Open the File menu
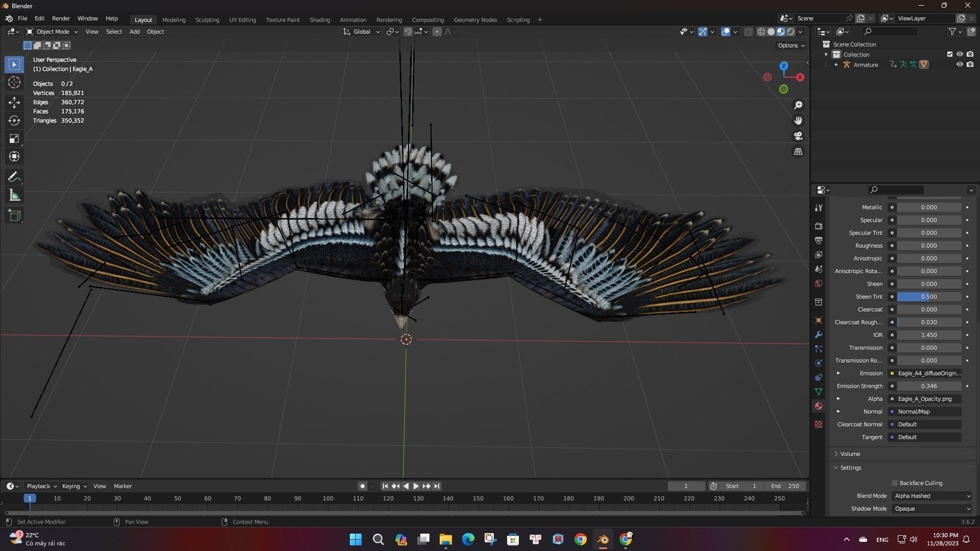Screen dimensions: 980x551 click(x=22, y=18)
